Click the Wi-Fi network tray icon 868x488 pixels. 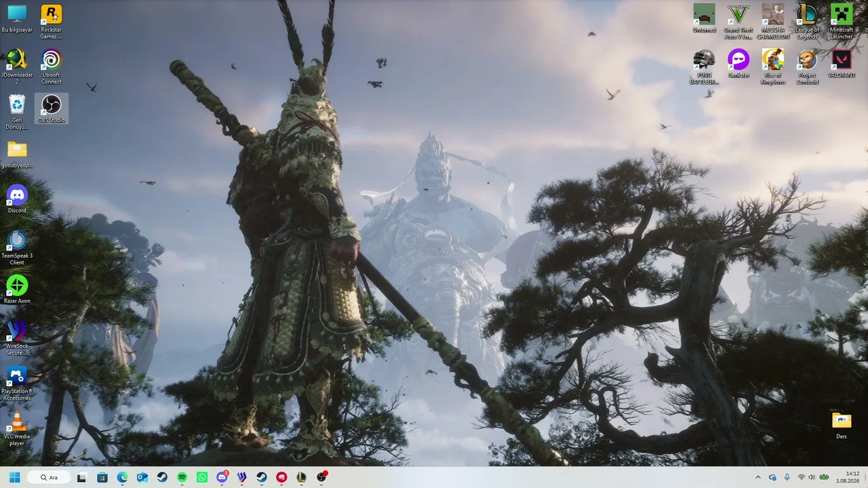pyautogui.click(x=802, y=477)
